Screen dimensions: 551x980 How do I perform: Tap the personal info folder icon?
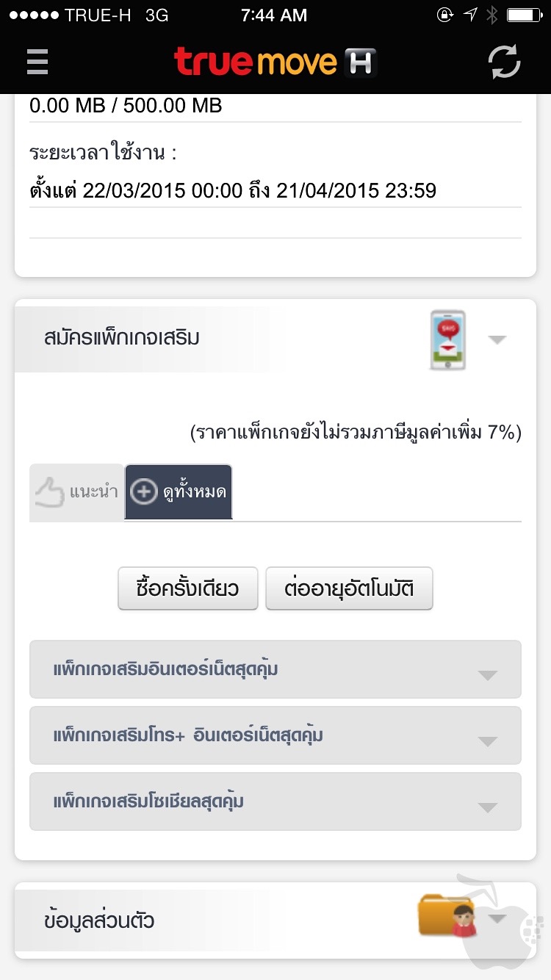point(445,915)
